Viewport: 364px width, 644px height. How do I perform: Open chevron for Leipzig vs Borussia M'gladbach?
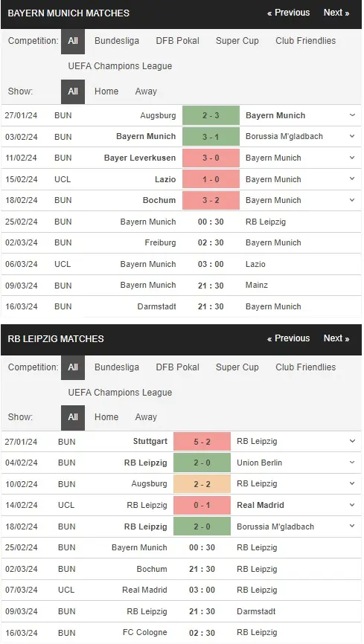click(352, 526)
